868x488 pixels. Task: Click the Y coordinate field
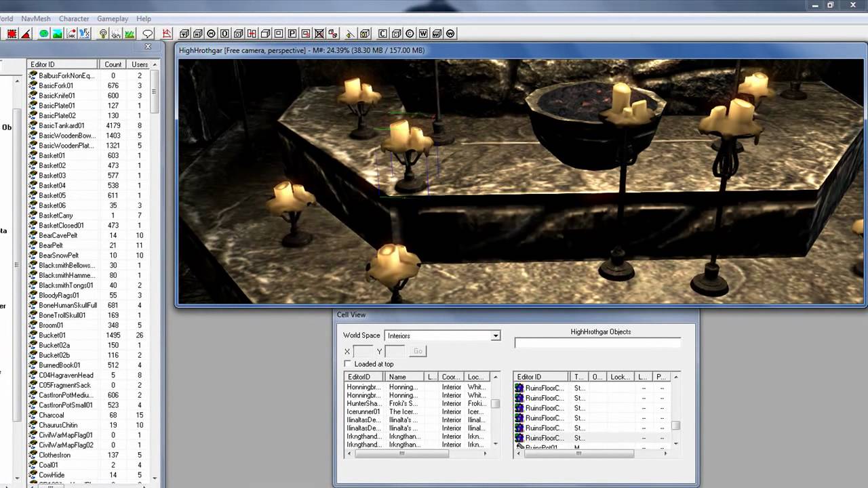point(395,351)
